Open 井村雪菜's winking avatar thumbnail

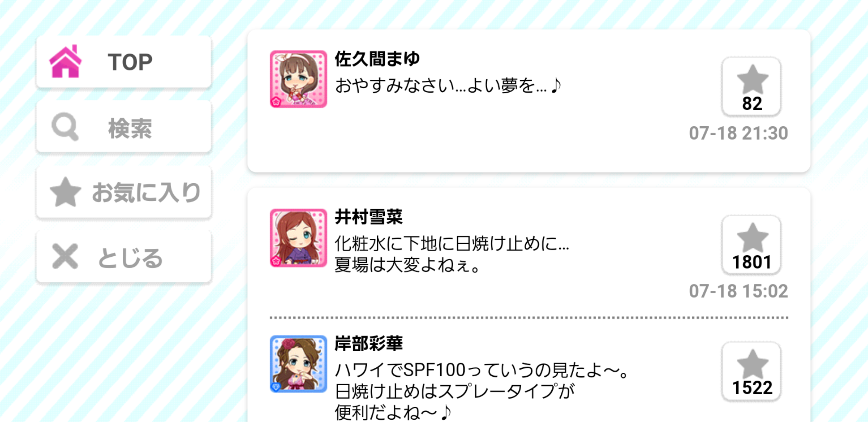[x=298, y=238]
